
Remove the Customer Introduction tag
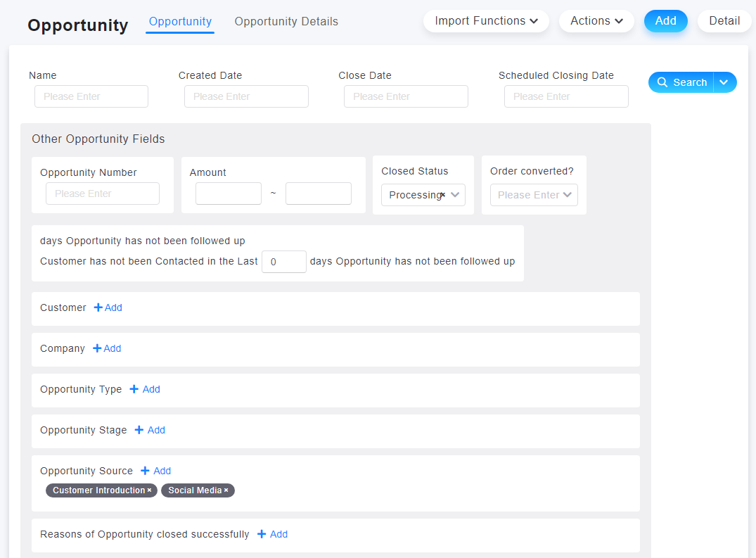[x=149, y=490]
